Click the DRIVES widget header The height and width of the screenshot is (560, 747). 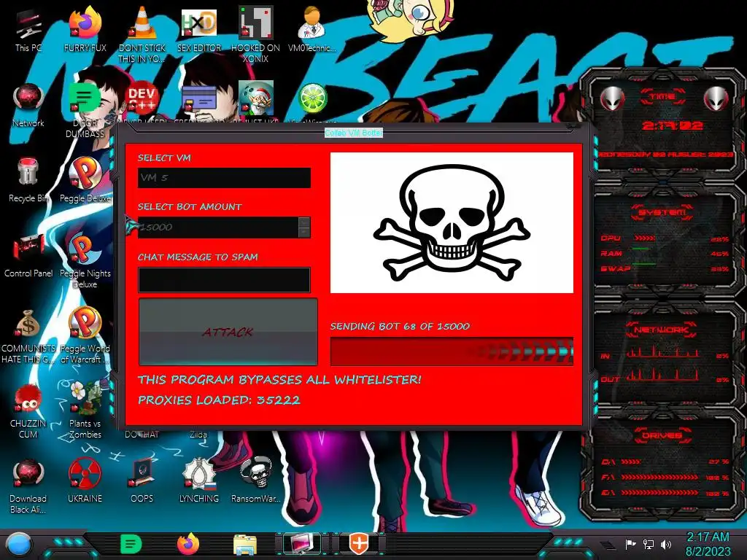point(662,435)
